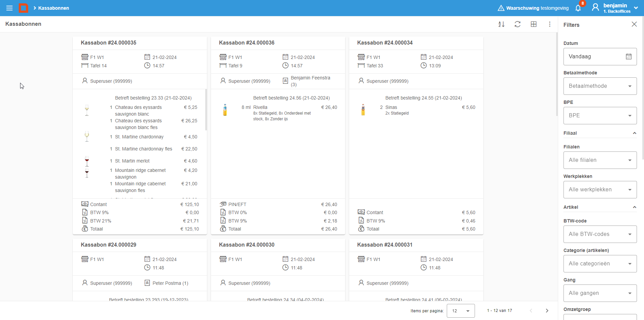Click Totaal euro bag icon on #24.000034
Image resolution: width=644 pixels, height=320 pixels.
tap(361, 229)
